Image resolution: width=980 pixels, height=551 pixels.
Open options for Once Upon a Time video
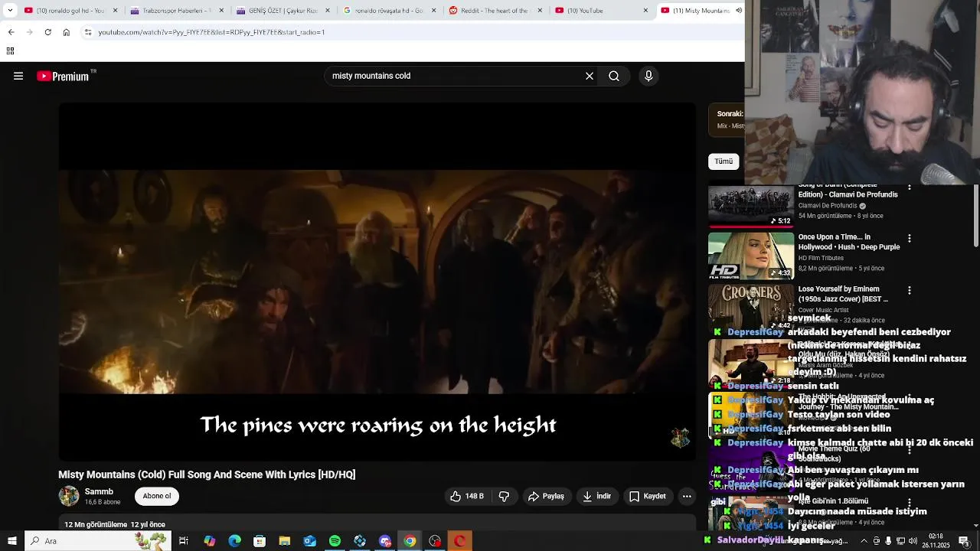(910, 239)
